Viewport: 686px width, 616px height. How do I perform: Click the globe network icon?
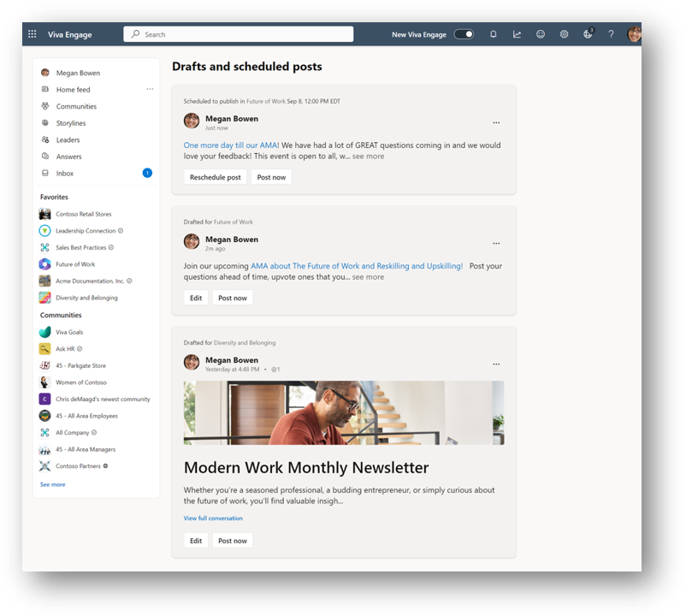click(588, 33)
